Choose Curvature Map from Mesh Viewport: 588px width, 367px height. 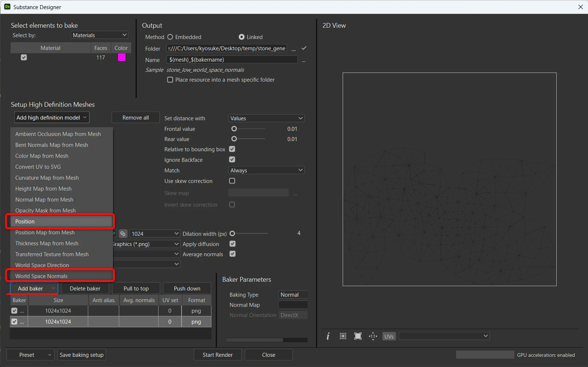tap(62, 178)
